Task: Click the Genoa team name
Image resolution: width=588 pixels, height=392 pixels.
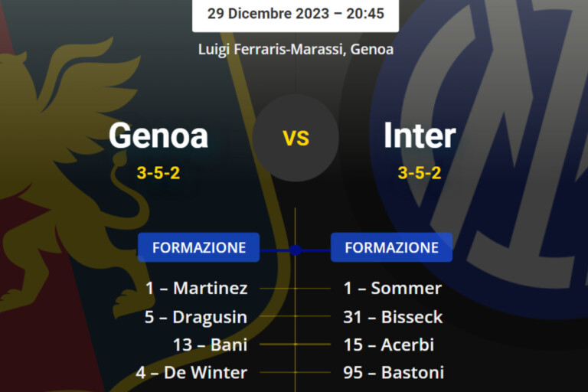Action: click(158, 136)
